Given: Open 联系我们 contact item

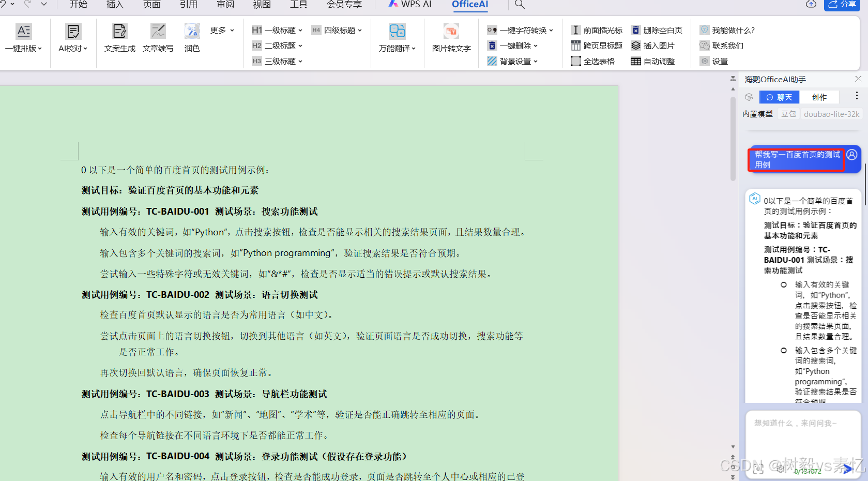Looking at the screenshot, I should [x=722, y=46].
